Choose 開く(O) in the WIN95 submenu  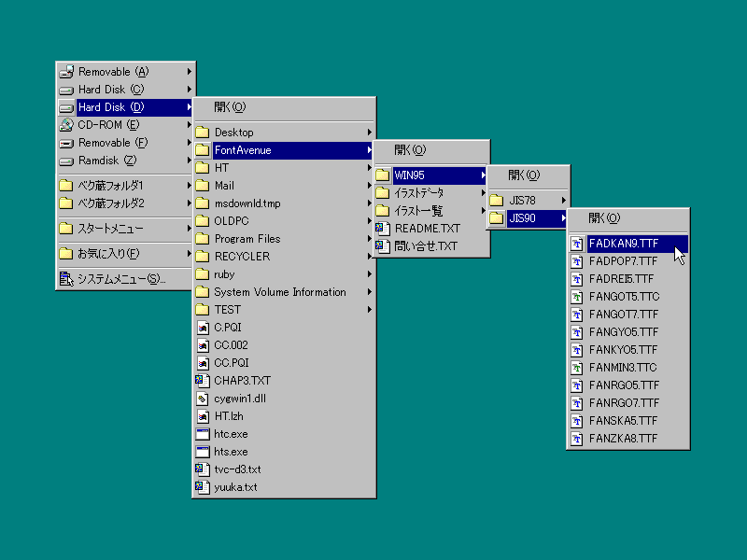click(x=529, y=175)
